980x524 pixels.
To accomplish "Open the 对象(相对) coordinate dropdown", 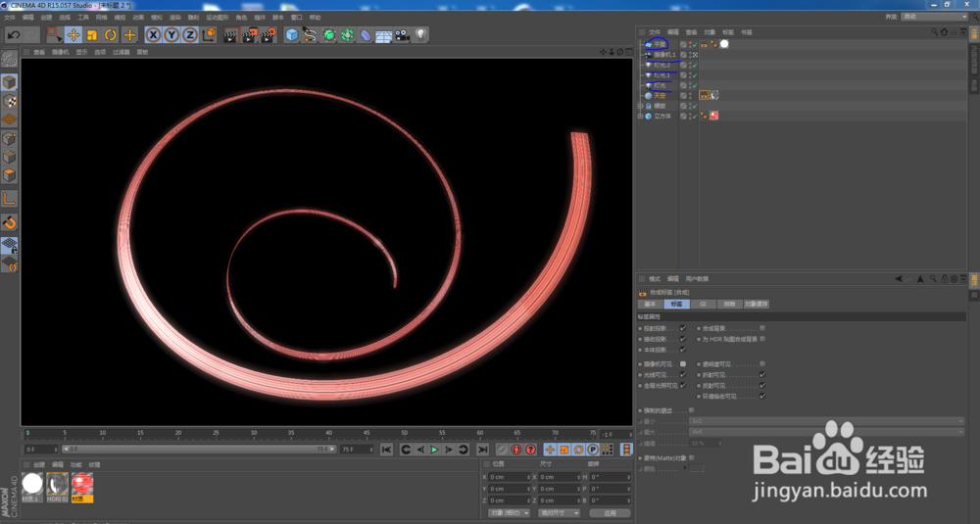I will point(509,513).
